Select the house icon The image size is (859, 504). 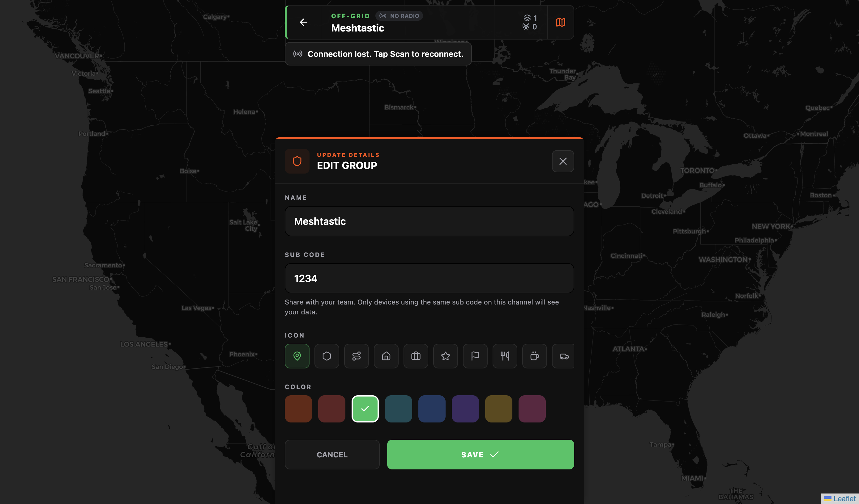click(386, 356)
